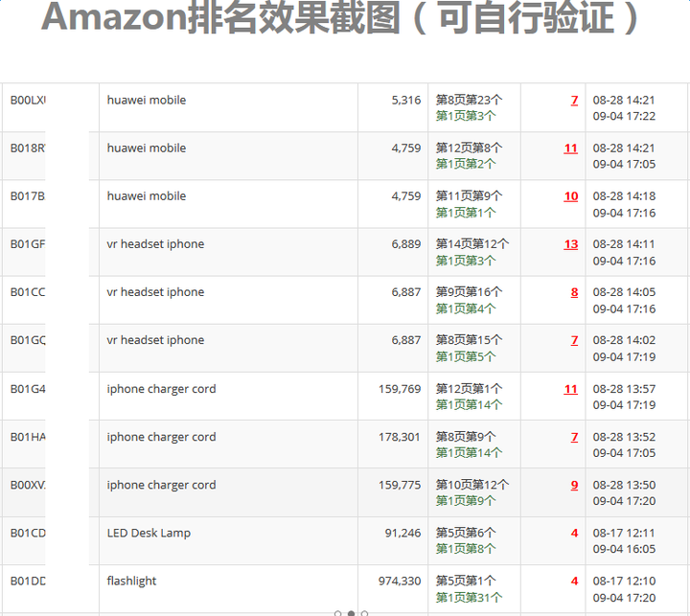This screenshot has width=690, height=616.
Task: Select ASIN cell B00LXU
Action: coord(28,101)
